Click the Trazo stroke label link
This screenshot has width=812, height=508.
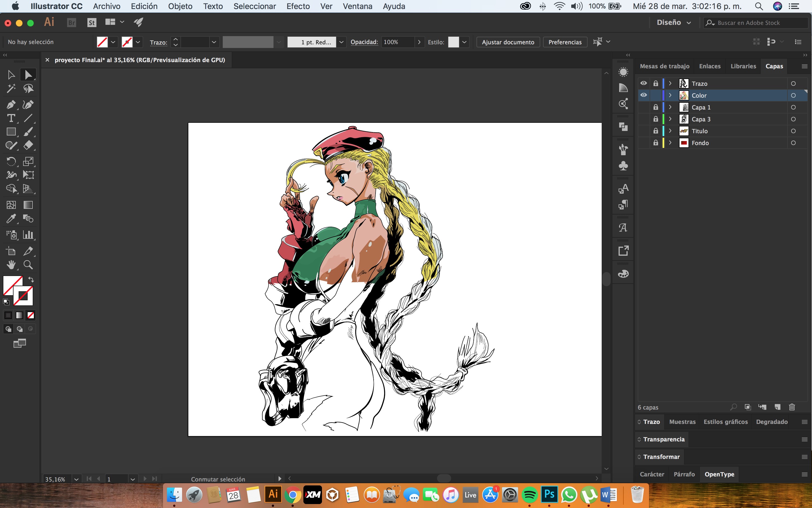[x=158, y=42]
